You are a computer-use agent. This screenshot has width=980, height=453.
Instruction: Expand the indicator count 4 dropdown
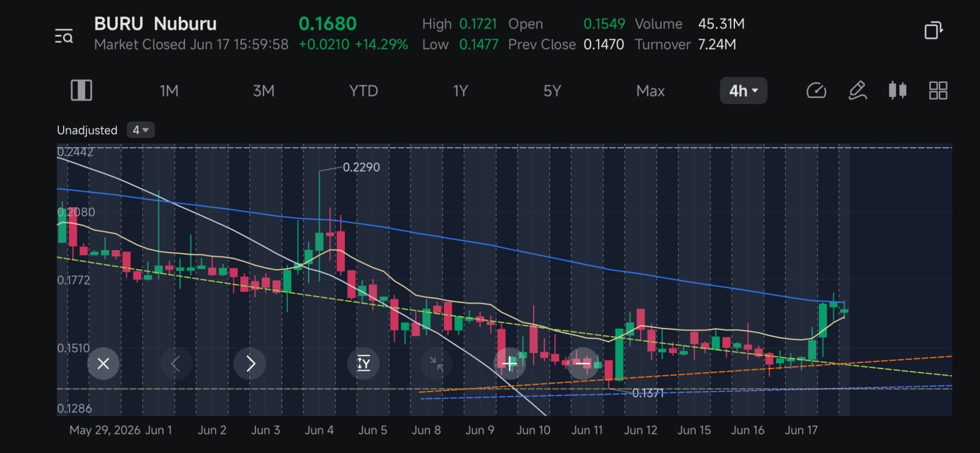[x=141, y=130]
